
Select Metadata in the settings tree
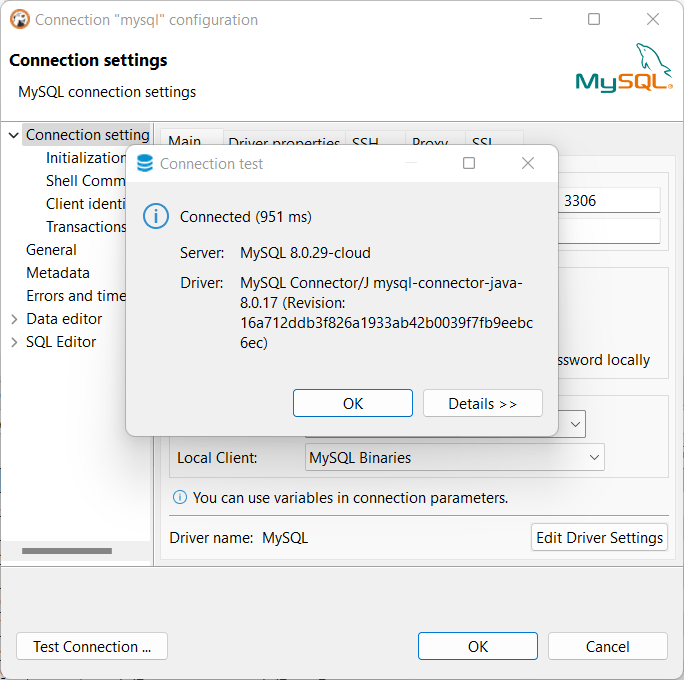58,273
